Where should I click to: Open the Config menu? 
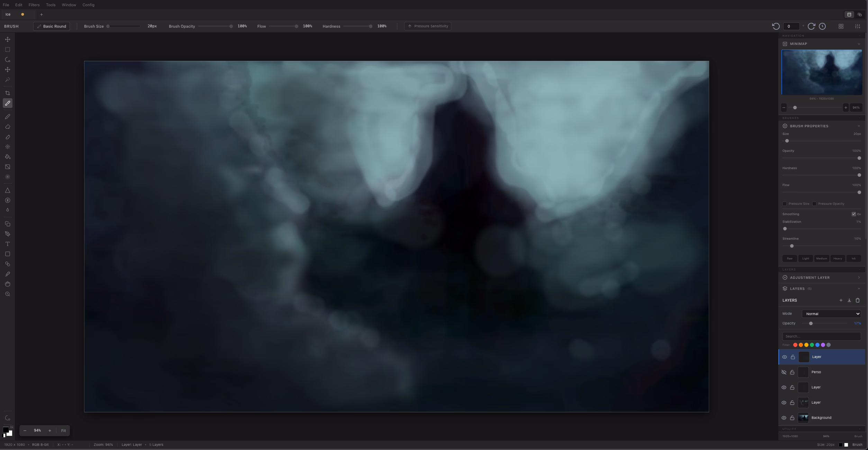coord(88,5)
